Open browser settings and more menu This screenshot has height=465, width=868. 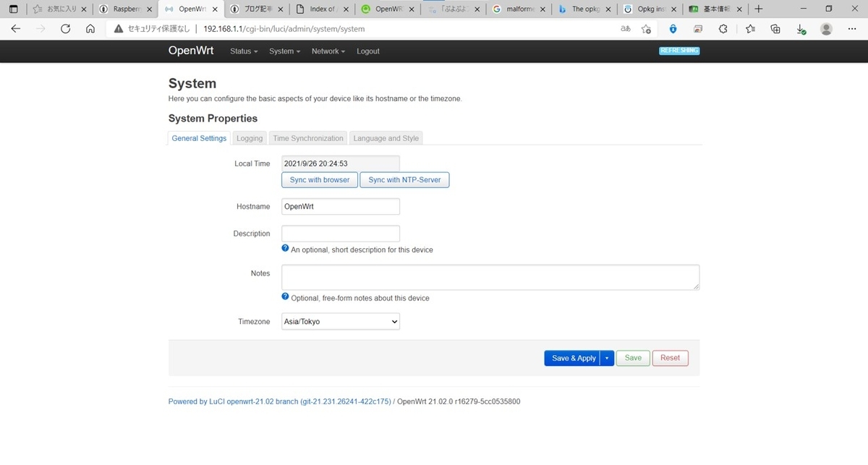coord(852,29)
